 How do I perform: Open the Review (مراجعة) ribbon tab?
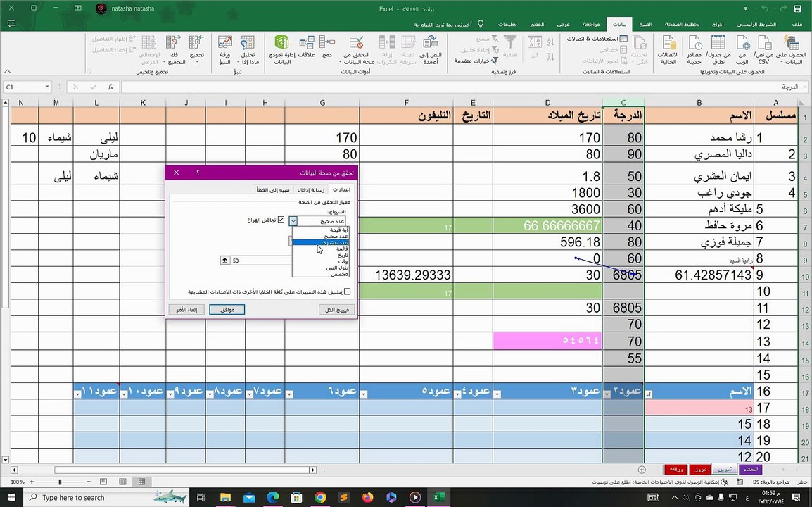(591, 24)
